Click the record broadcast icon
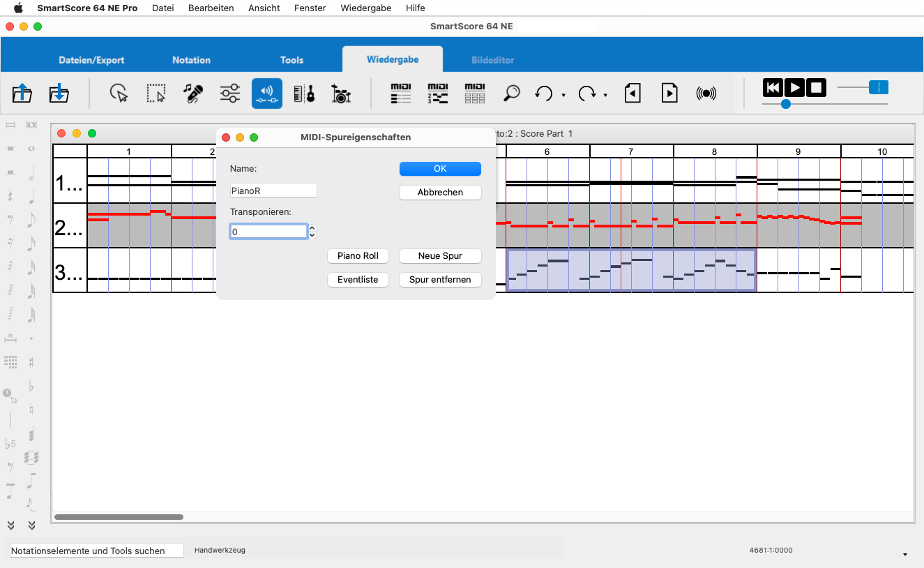 tap(706, 94)
